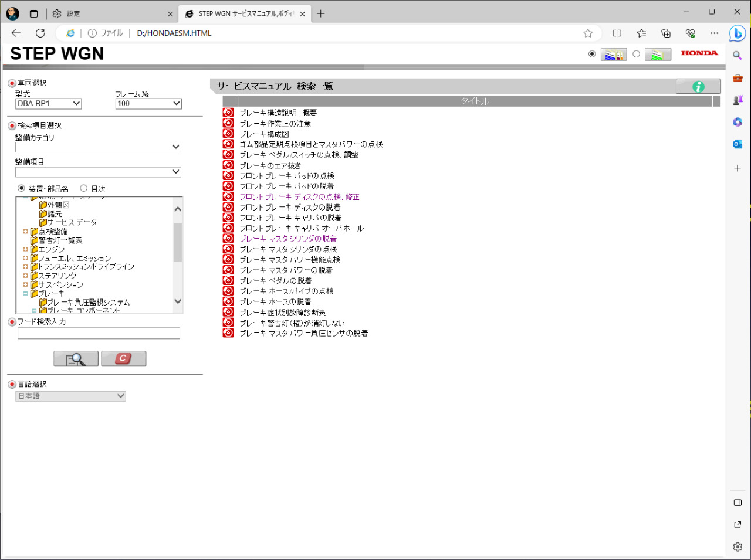Click the split screen icon in toolbar
The image size is (751, 560).
pyautogui.click(x=617, y=33)
